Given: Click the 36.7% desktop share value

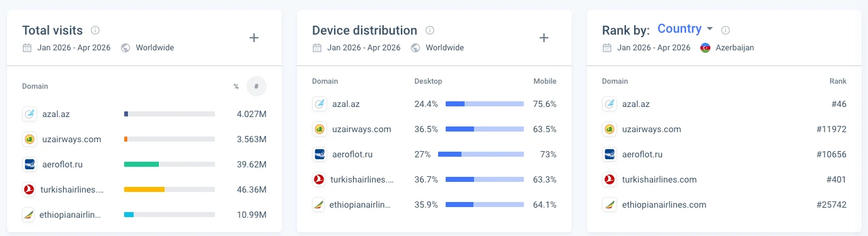Looking at the screenshot, I should [x=426, y=179].
